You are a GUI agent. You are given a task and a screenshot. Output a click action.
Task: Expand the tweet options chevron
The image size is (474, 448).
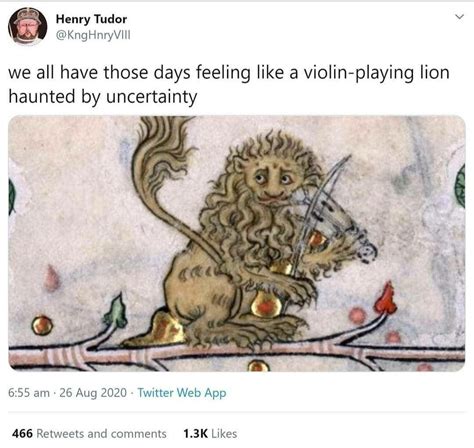pos(459,17)
